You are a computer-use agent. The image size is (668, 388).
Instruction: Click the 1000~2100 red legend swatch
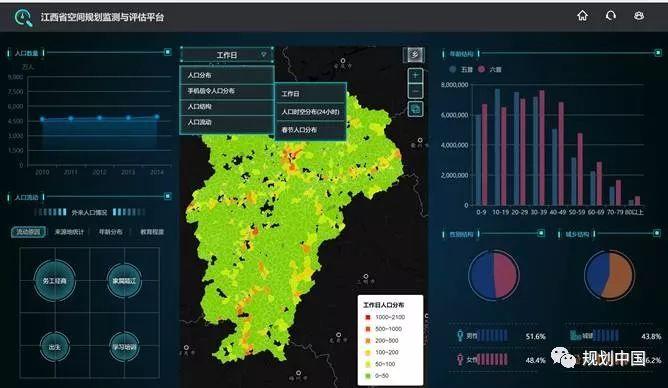click(368, 317)
